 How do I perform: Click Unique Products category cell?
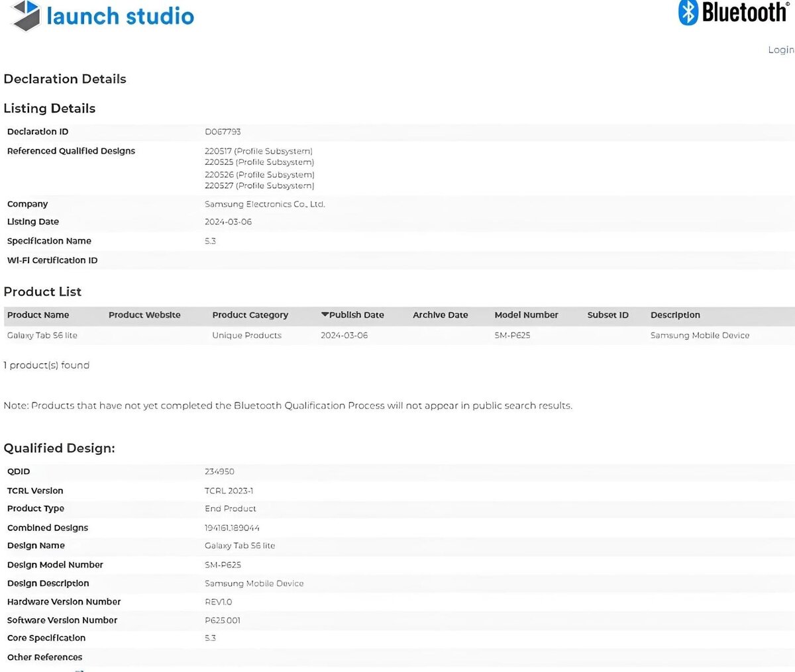246,336
